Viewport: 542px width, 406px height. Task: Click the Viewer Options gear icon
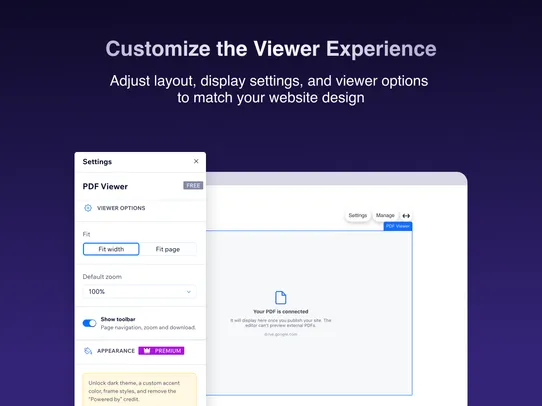click(x=88, y=208)
